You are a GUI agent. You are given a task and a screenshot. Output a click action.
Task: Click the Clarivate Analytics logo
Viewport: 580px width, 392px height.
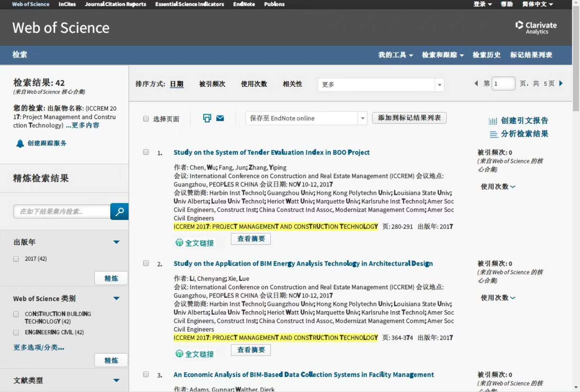point(536,28)
